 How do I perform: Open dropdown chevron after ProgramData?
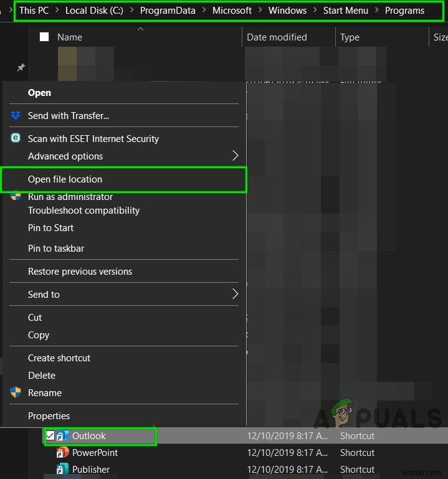(x=204, y=11)
